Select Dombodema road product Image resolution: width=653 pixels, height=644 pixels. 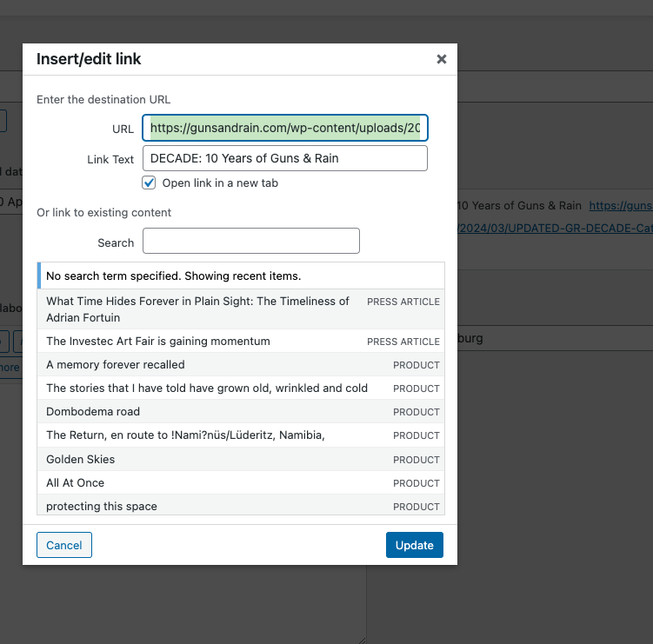[x=93, y=411]
